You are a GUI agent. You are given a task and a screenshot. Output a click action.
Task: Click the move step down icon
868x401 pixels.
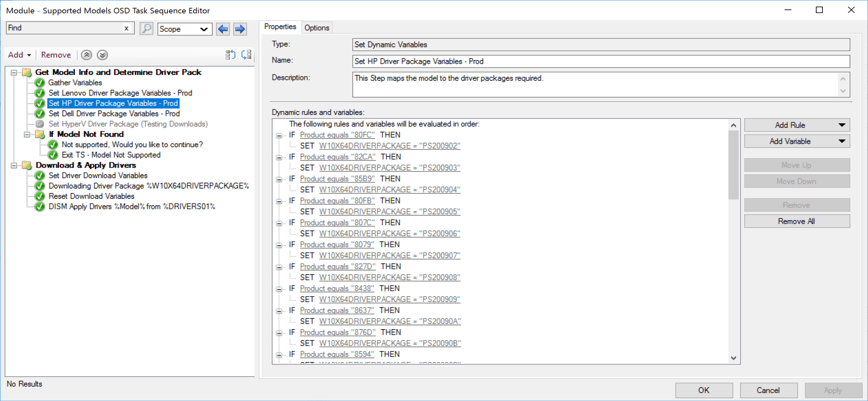tap(102, 55)
